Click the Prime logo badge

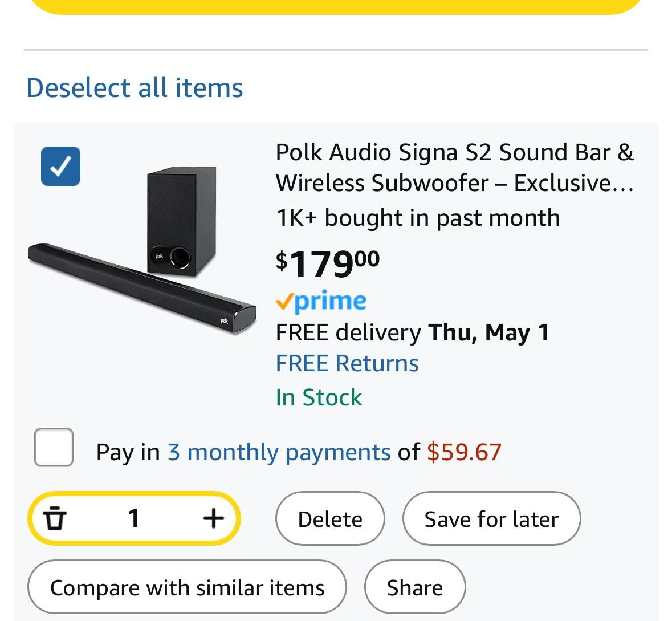[x=320, y=301]
